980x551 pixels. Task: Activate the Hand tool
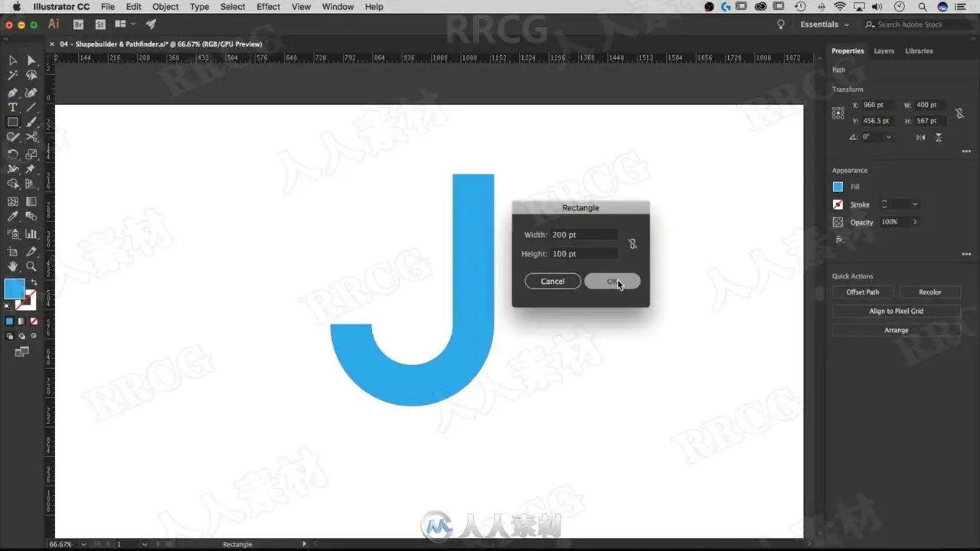(x=12, y=266)
